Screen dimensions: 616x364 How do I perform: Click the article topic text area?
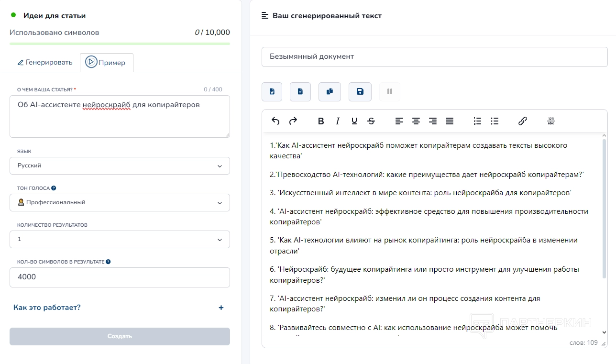pos(120,116)
